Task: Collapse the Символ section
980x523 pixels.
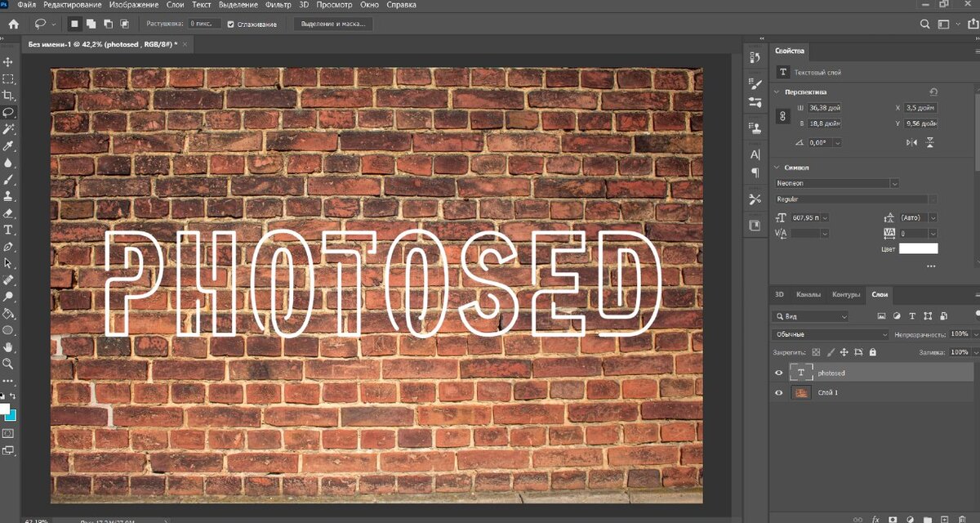Action: coord(776,168)
